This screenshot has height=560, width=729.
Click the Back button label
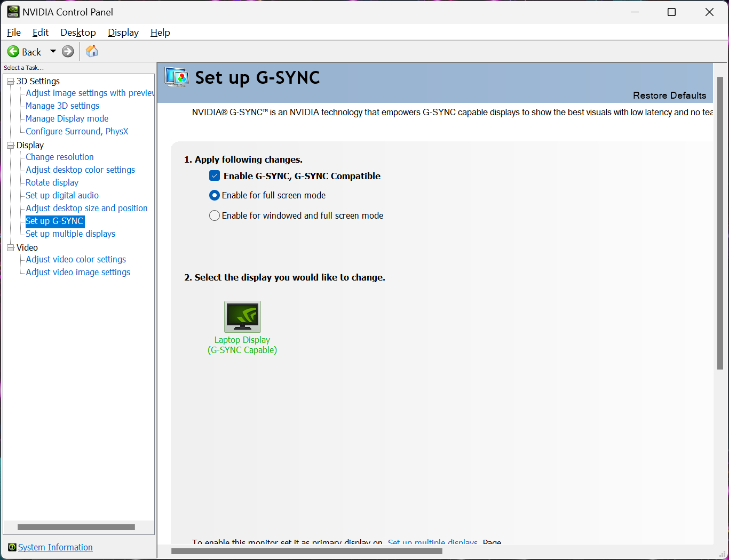pos(31,52)
